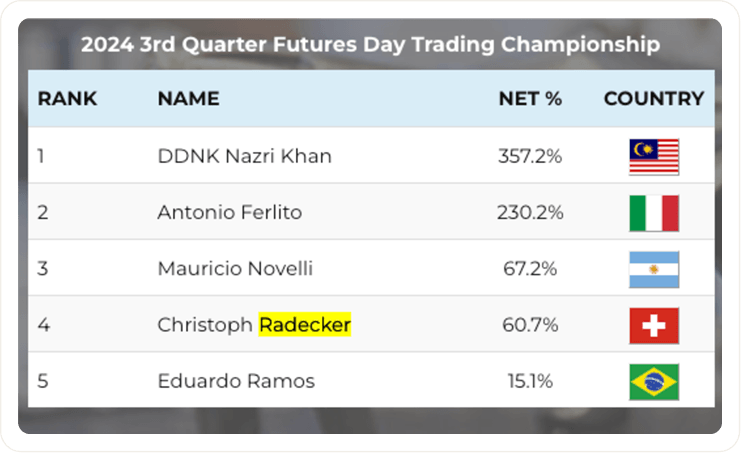
Task: Click the Futures Day Trading Championship title
Action: pos(370,45)
